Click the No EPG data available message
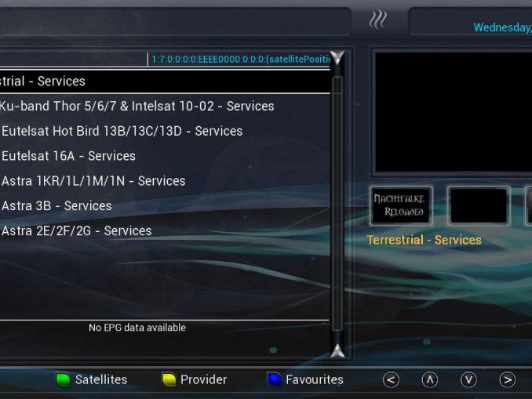Viewport: 532px width, 399px height. coord(137,328)
